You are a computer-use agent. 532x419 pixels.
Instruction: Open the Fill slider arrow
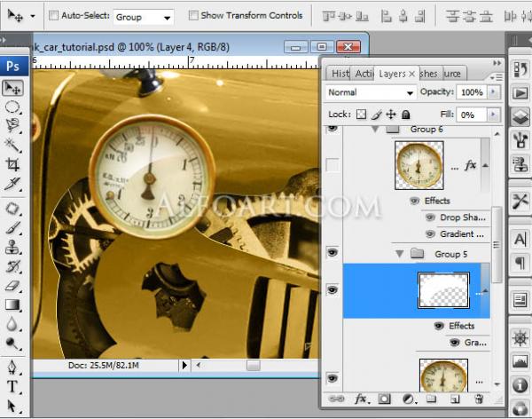click(494, 115)
